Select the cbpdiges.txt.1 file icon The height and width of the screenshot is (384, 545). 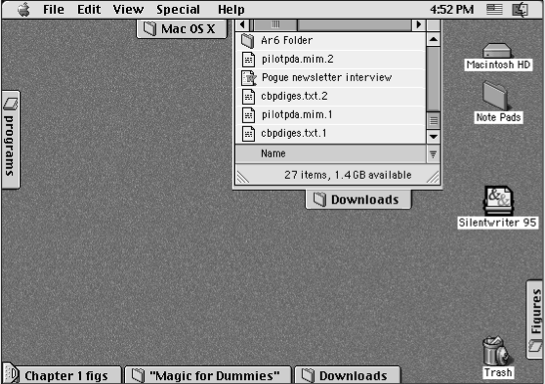(x=248, y=133)
